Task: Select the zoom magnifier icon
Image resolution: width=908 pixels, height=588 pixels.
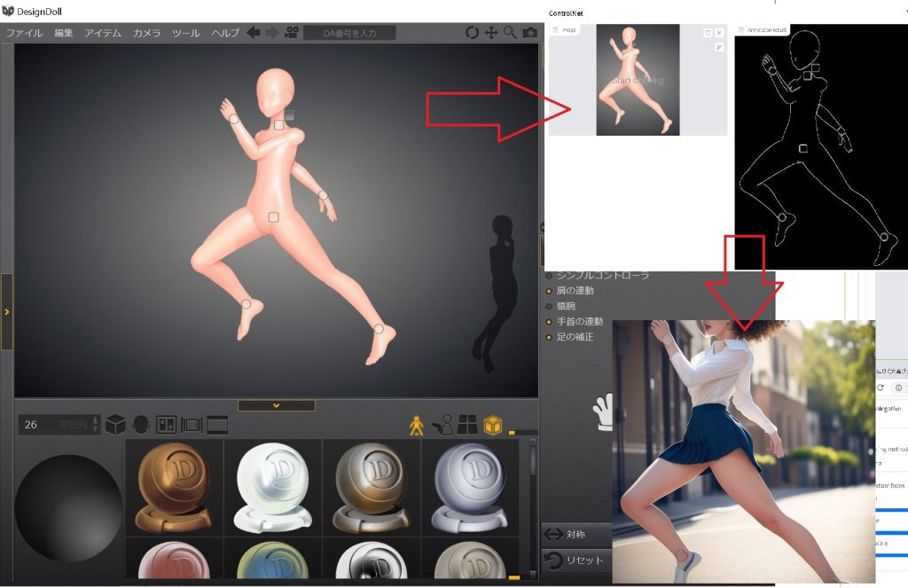Action: pyautogui.click(x=510, y=33)
